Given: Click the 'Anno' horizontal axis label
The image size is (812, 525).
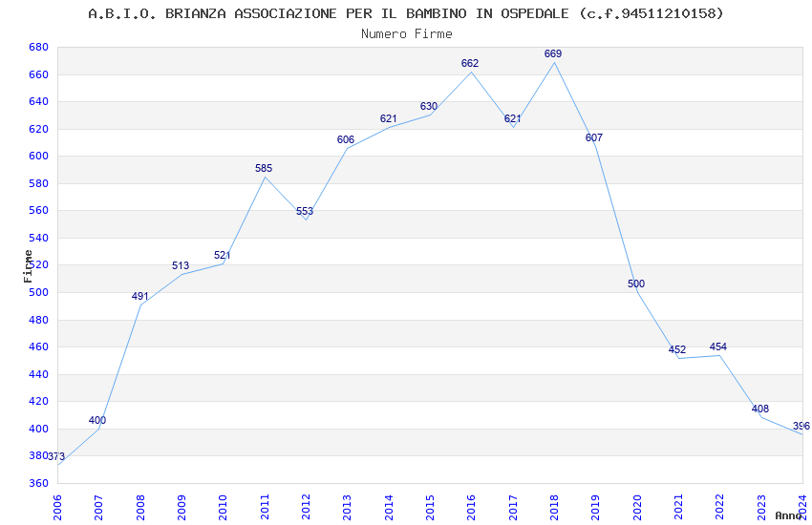Looking at the screenshot, I should pyautogui.click(x=788, y=515).
